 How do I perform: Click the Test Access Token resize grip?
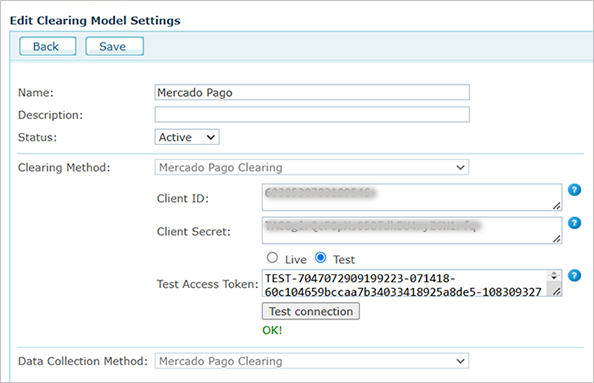point(556,291)
